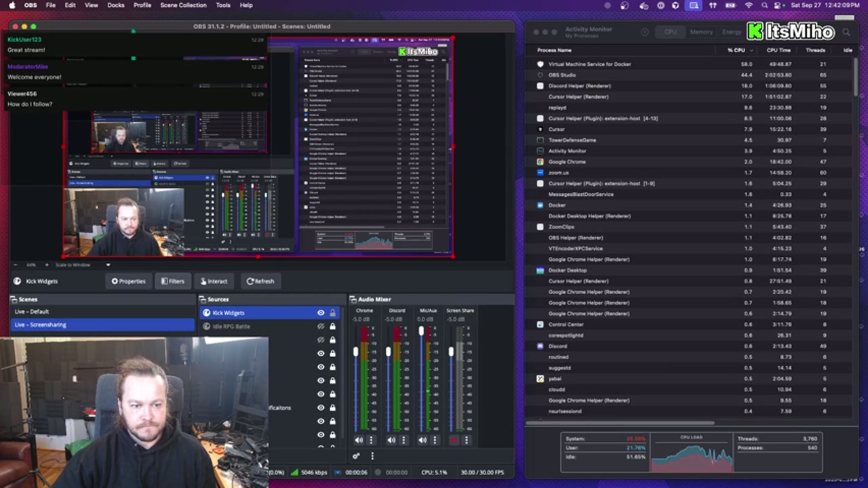Open the Filters dialog for selected source

coord(172,281)
